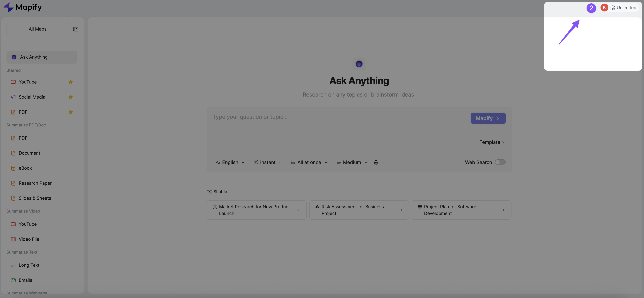644x298 pixels.
Task: Unstar the PDF summarizer in Starred
Action: [x=70, y=112]
